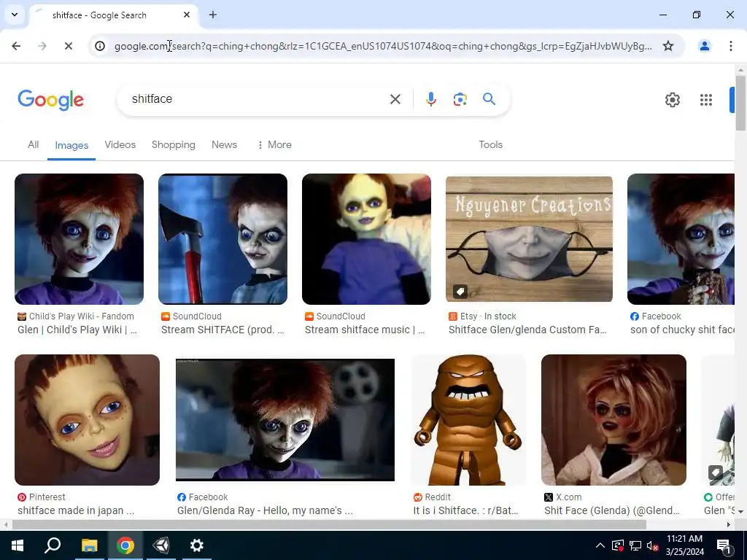Open Chrome's three-dot menu

[x=731, y=46]
